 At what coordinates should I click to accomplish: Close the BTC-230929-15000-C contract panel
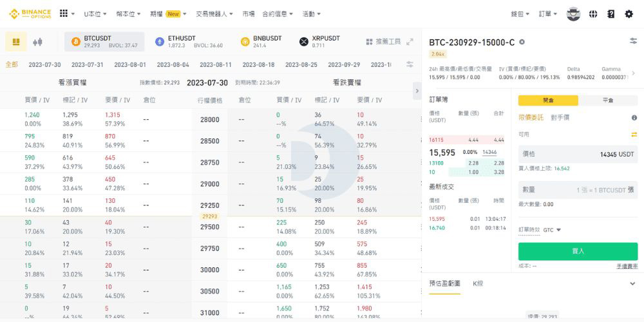pos(522,42)
